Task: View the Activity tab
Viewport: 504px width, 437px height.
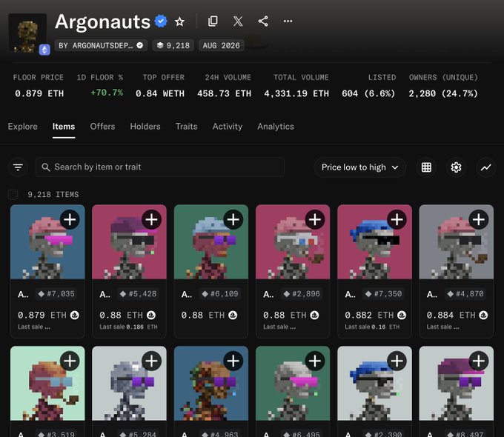Action: coord(228,126)
